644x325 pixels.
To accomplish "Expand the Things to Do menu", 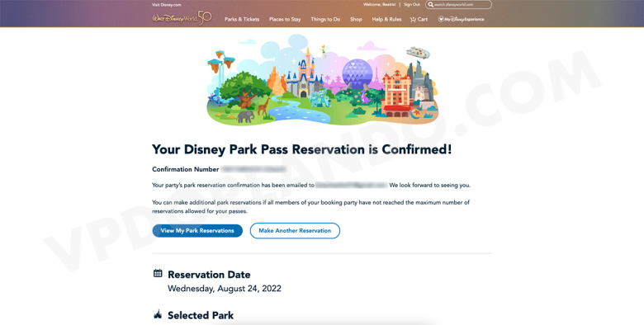I will 325,19.
